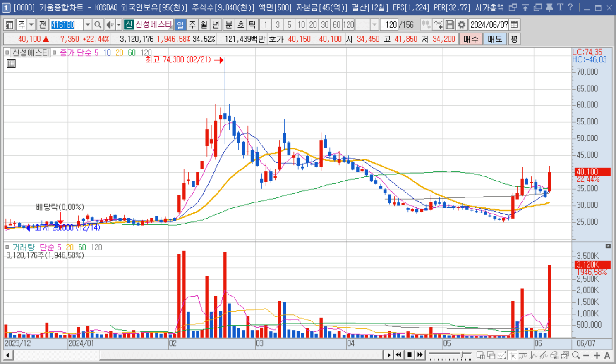This screenshot has width=616, height=364.
Task: Select daily (일) chart period
Action: (x=180, y=25)
